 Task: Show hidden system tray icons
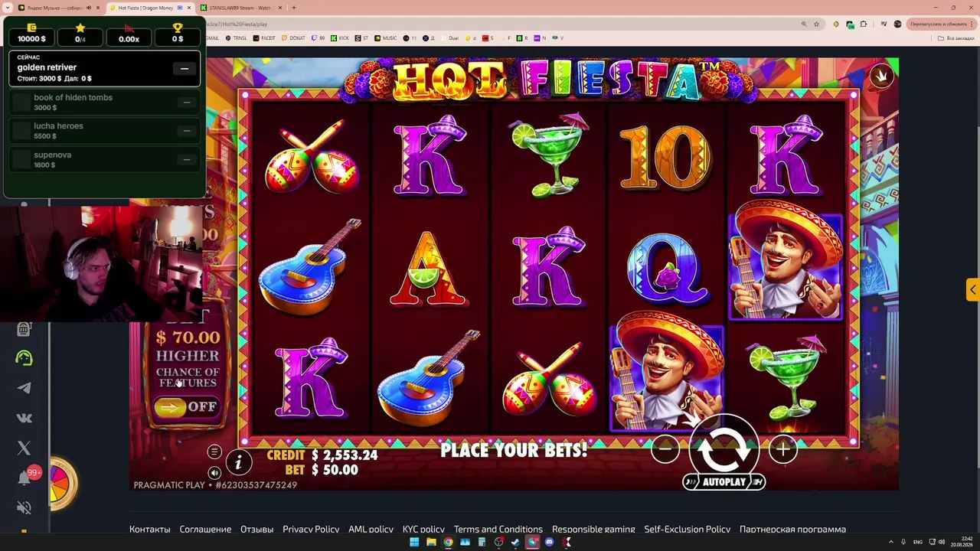(890, 542)
